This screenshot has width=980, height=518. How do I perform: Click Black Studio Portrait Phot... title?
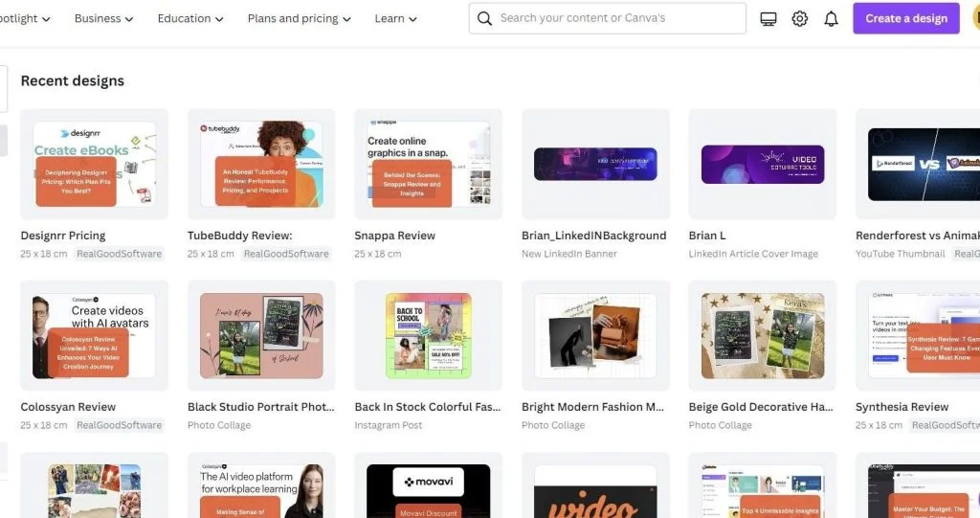pos(261,407)
